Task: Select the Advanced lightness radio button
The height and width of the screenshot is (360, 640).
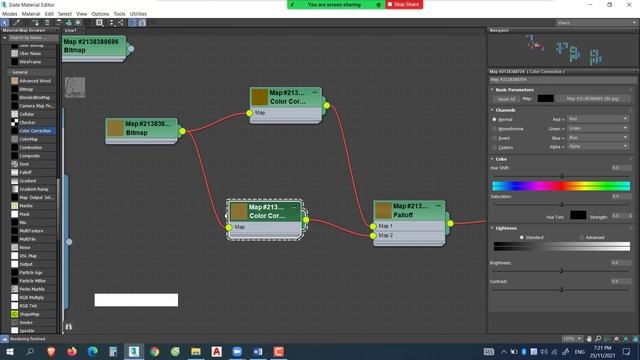Action: [582, 237]
